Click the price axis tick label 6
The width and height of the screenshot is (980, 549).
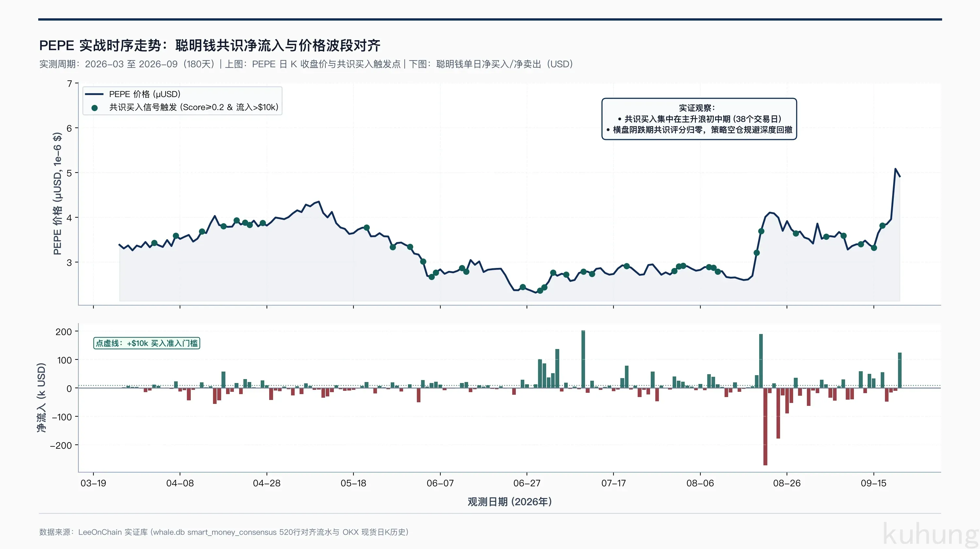click(x=69, y=128)
